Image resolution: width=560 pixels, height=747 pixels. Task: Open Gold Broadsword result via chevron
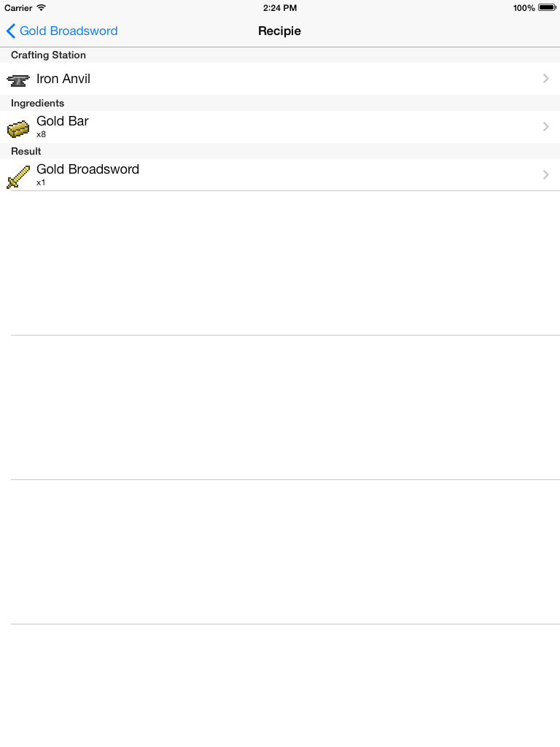pyautogui.click(x=546, y=175)
